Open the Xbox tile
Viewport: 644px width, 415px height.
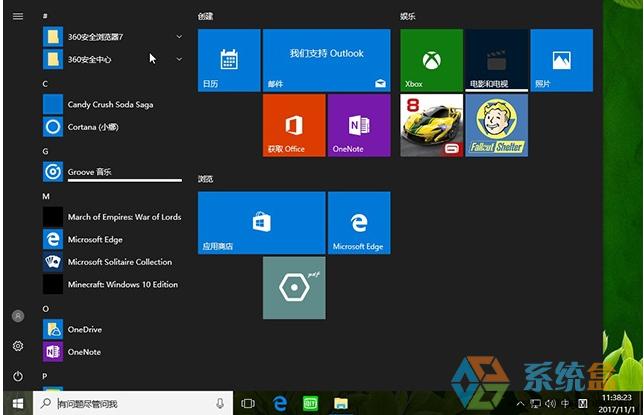(x=431, y=60)
